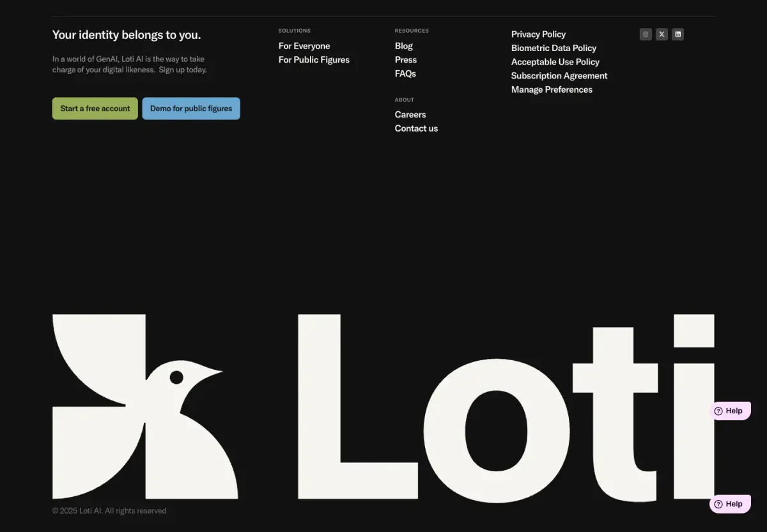The height and width of the screenshot is (532, 767).
Task: Open the X (Twitter) social icon
Action: tap(662, 34)
